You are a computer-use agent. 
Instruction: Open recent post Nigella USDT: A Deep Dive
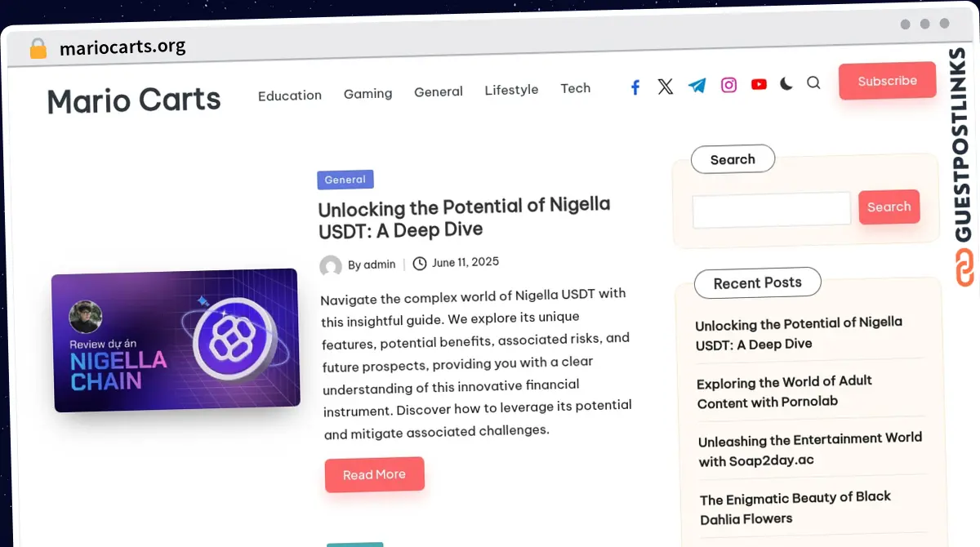tap(799, 333)
